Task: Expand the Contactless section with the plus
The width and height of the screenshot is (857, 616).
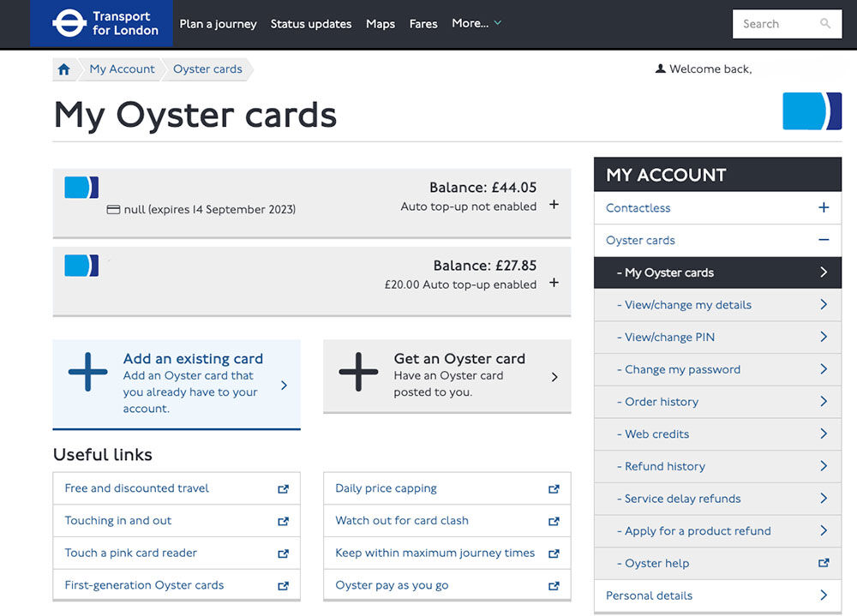Action: pos(824,207)
